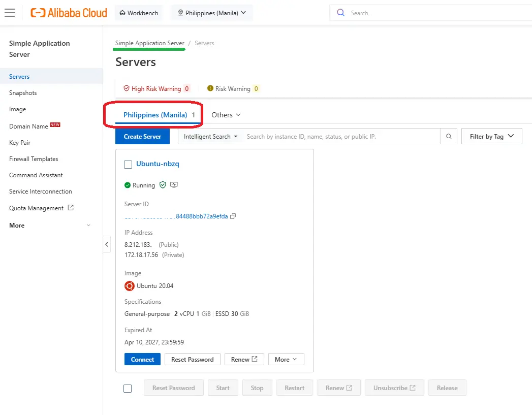Click the bottom bulk Reset Password button
The width and height of the screenshot is (532, 415).
[174, 388]
